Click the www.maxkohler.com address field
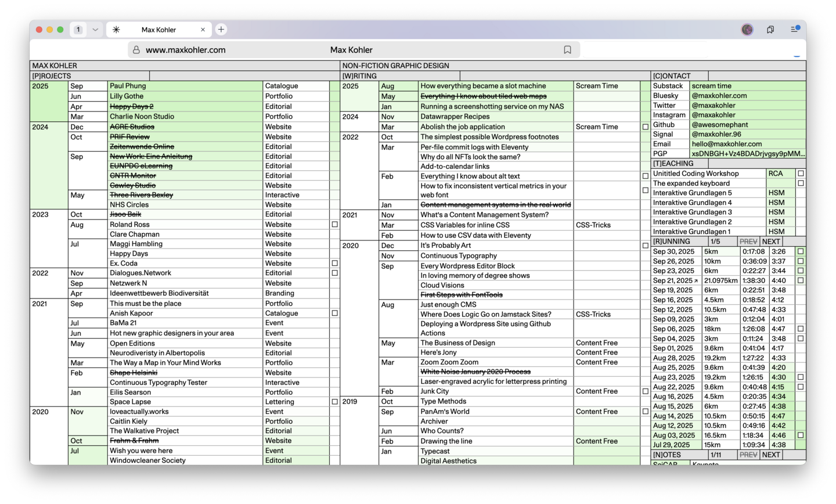Viewport: 836px width, 504px height. point(186,50)
